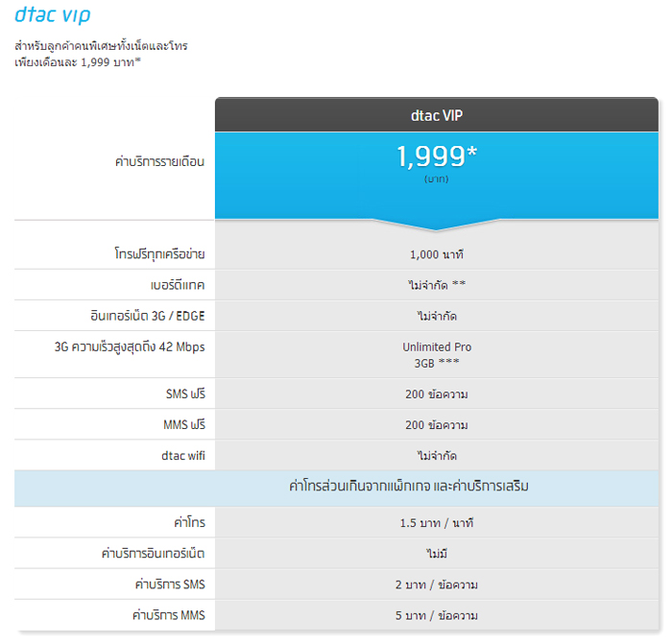Click the "1.5 บาท / นาที" call rate
This screenshot has height=644, width=672.
(437, 523)
